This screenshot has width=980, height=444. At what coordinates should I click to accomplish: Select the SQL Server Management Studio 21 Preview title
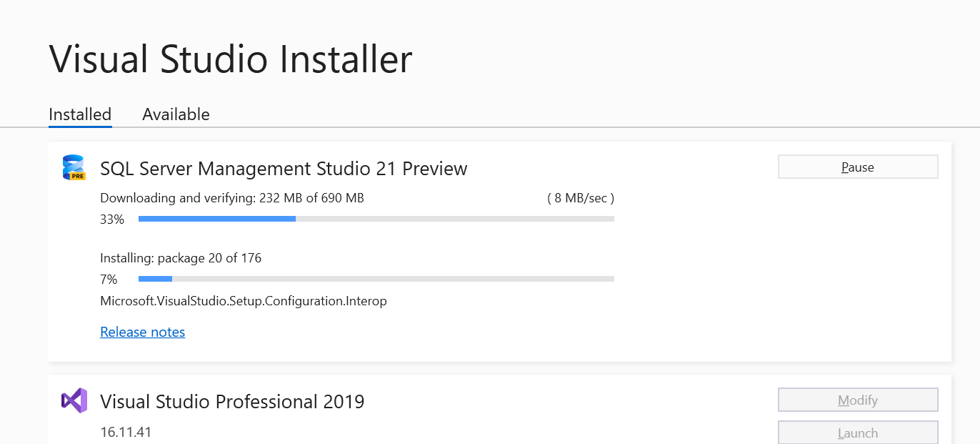tap(284, 169)
